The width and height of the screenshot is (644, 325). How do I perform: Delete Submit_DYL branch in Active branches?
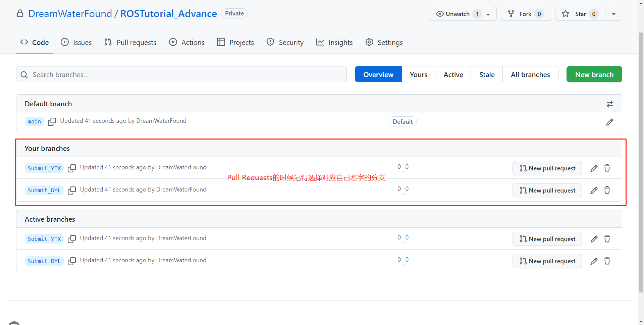coord(607,261)
